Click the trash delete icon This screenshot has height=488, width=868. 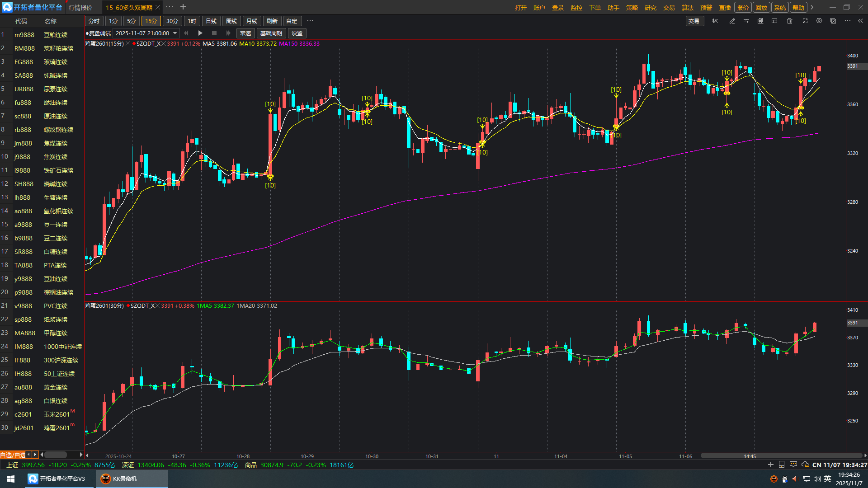(790, 21)
